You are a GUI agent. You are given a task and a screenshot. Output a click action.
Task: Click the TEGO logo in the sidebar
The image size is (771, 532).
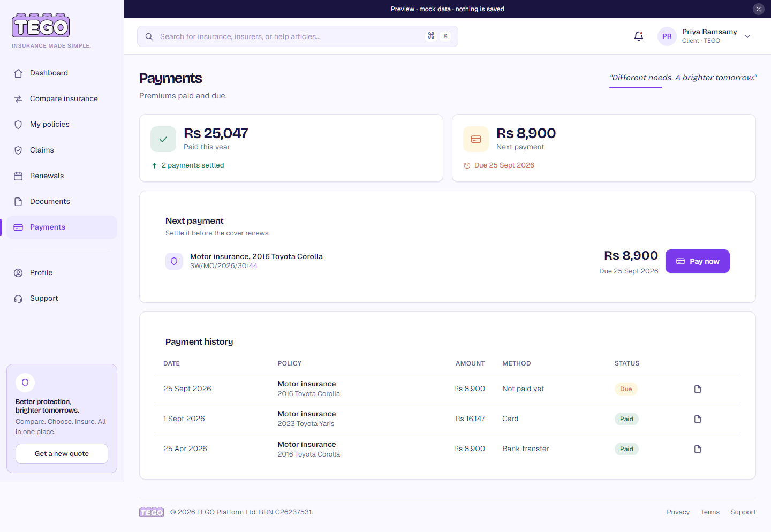tap(41, 25)
